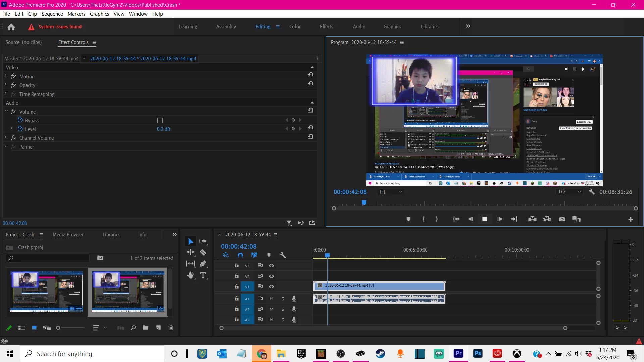Select the Razor tool
Viewport: 644px width, 362px height.
click(x=203, y=252)
